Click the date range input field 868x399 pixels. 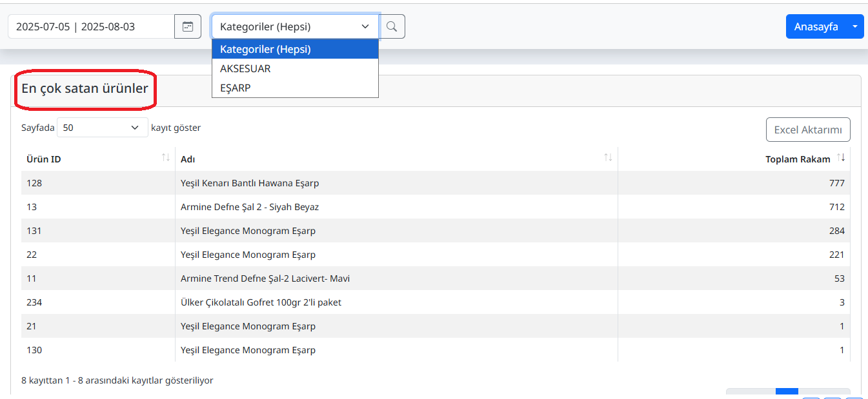pos(91,26)
